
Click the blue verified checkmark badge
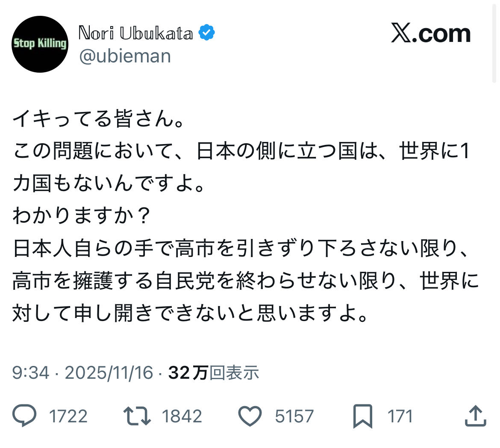207,33
